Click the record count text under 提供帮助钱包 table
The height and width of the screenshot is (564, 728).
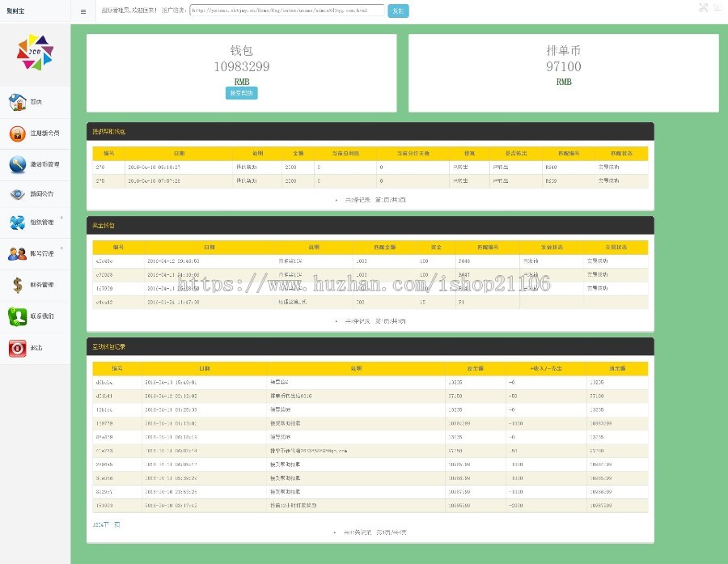375,200
